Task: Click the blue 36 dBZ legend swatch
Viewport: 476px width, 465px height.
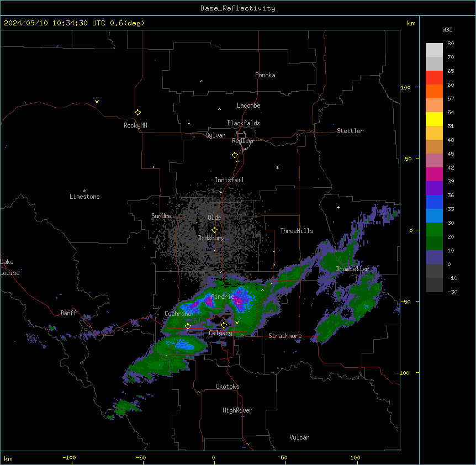Action: (x=434, y=202)
